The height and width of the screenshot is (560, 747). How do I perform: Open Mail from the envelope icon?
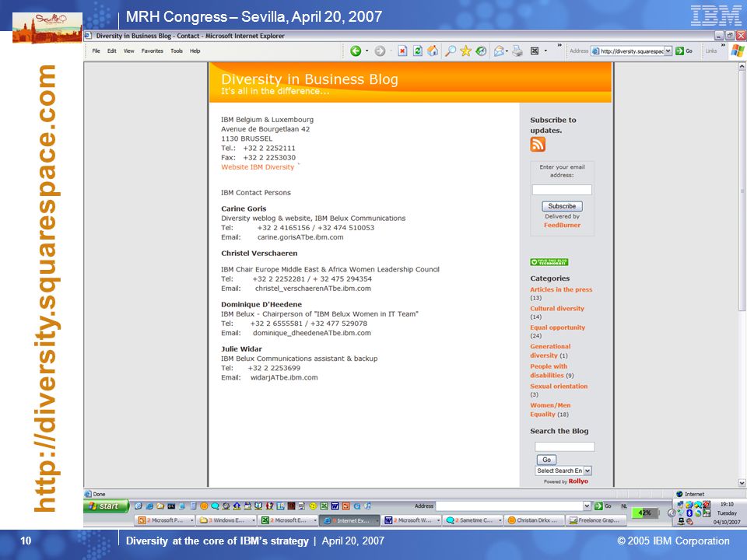pos(498,51)
